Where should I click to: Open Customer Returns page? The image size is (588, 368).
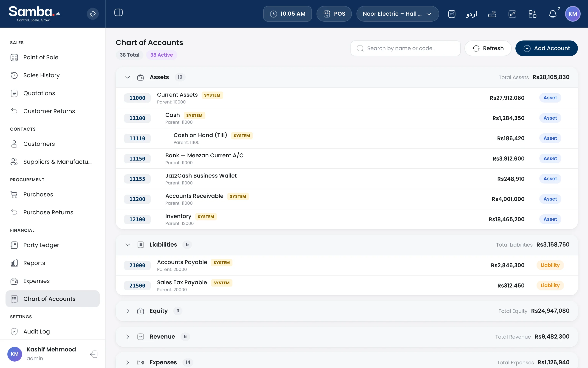point(52,111)
